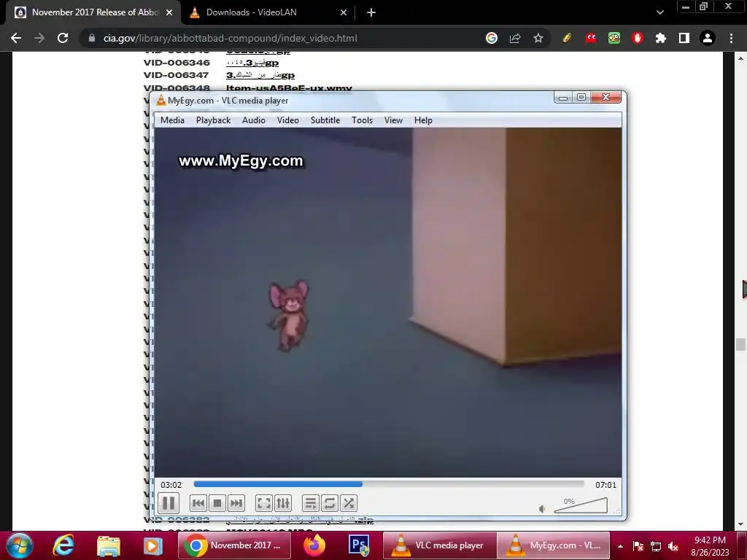Click the browser page scrollbar thumb
This screenshot has height=560, width=747.
click(x=740, y=344)
